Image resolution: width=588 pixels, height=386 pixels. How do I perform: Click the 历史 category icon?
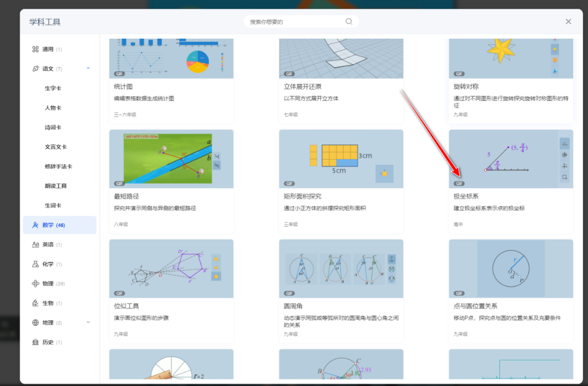click(35, 342)
